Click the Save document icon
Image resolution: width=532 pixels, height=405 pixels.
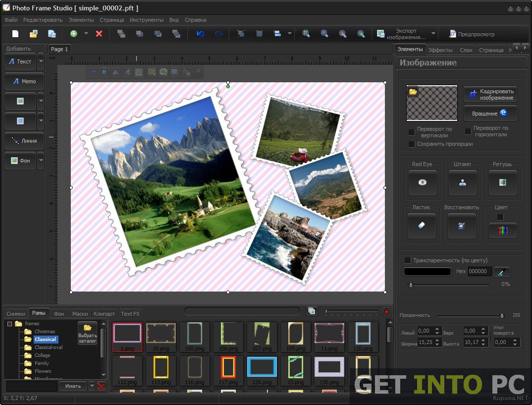click(x=52, y=34)
